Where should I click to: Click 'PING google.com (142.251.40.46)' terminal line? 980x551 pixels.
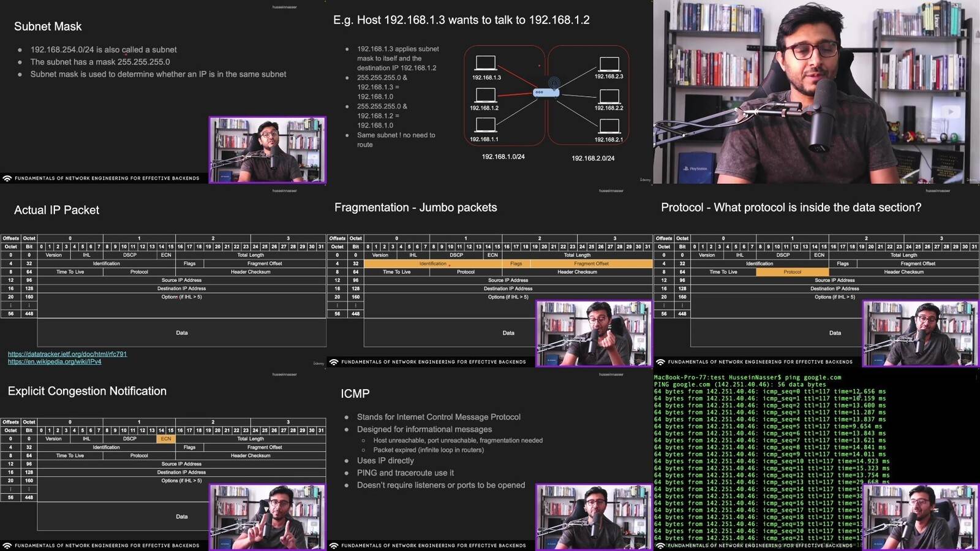point(740,384)
